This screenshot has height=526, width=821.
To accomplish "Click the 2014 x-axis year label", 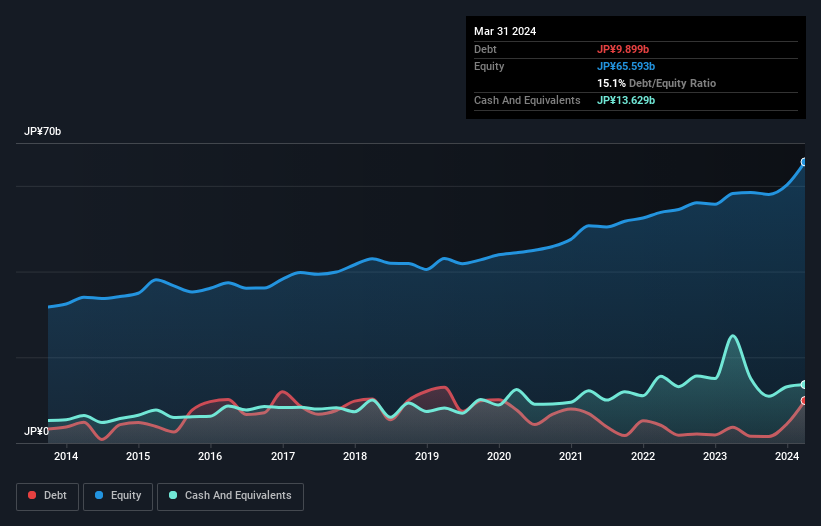I will 66,457.
